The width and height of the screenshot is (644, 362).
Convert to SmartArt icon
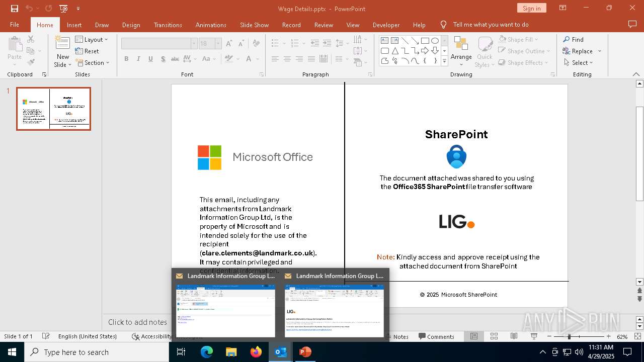tap(360, 63)
